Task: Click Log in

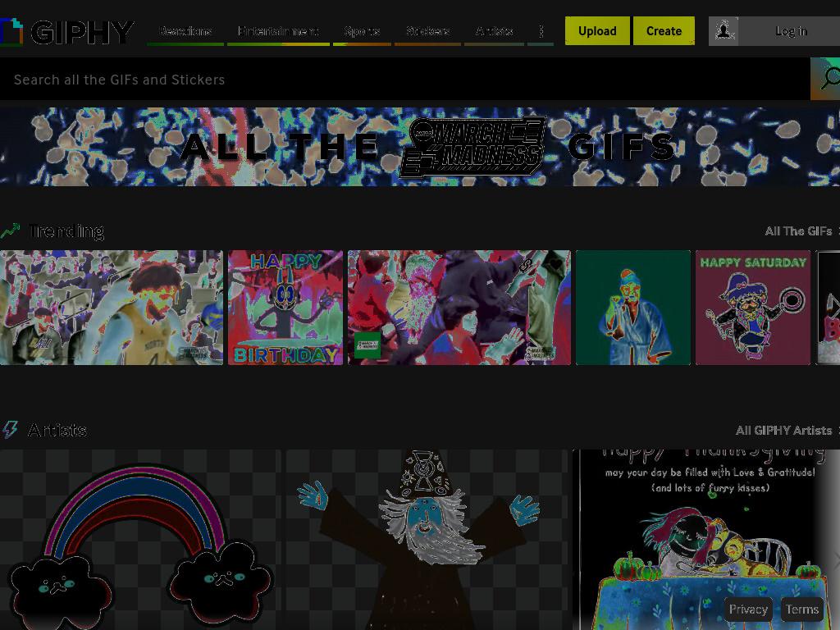Action: click(x=791, y=31)
